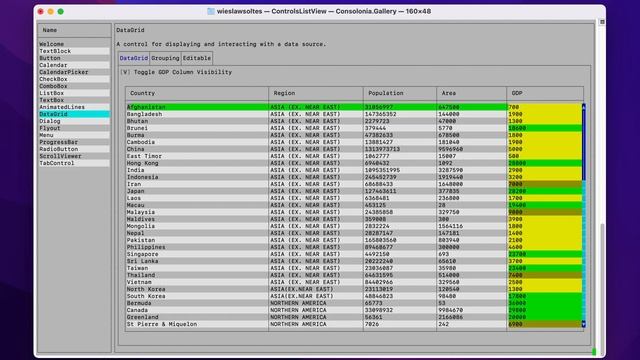Select the Bhutan country cell
Screen dimensions: 640x360
pos(197,121)
